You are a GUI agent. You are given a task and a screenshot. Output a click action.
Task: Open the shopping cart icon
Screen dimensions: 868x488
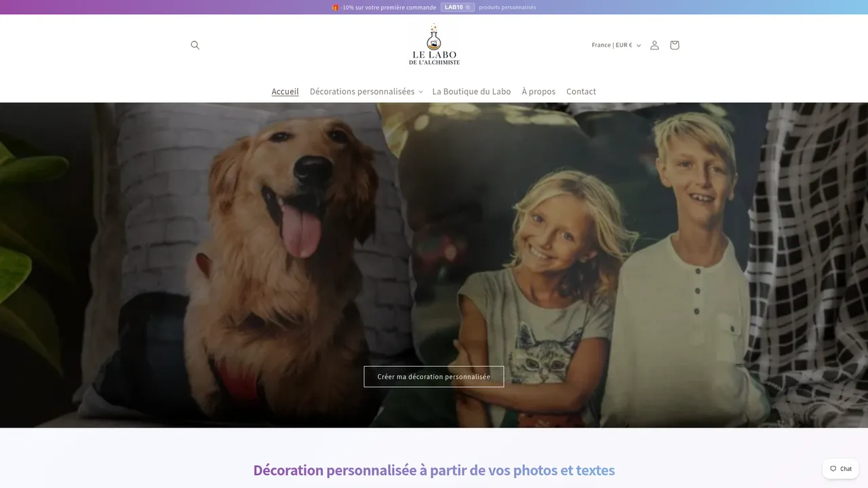tap(674, 45)
